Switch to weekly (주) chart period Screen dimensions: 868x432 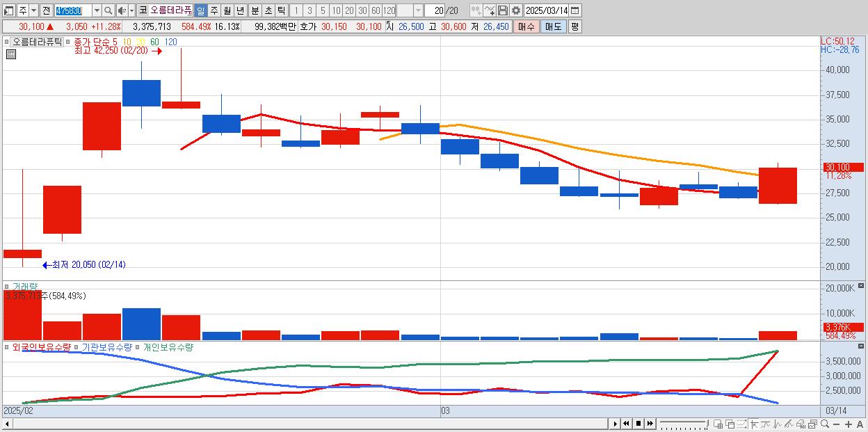coord(214,10)
